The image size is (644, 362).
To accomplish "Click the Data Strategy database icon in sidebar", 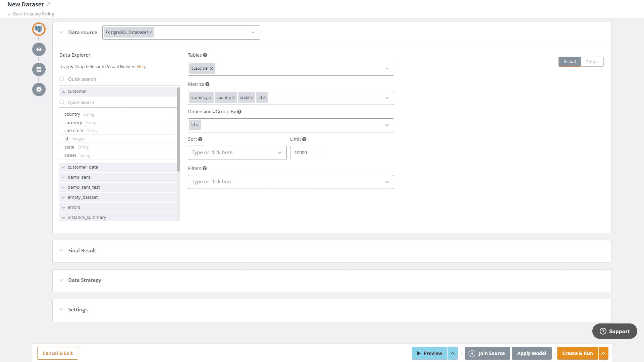I will click(x=39, y=69).
